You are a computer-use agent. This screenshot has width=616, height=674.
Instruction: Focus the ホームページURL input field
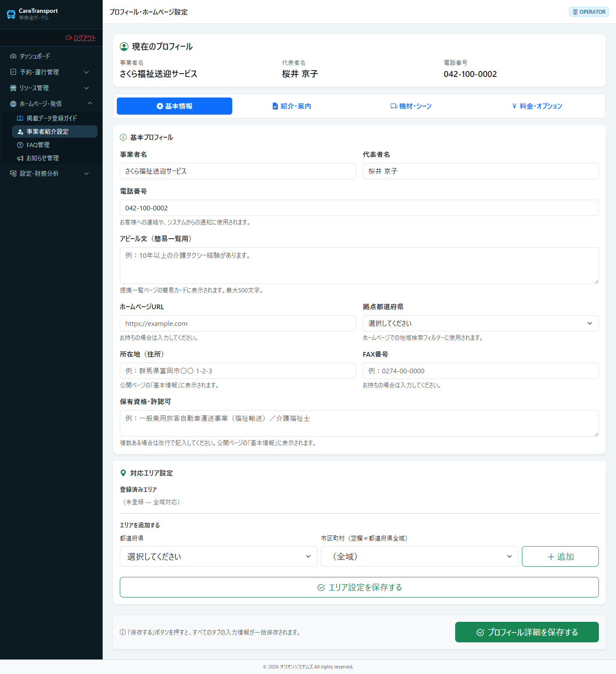(238, 323)
